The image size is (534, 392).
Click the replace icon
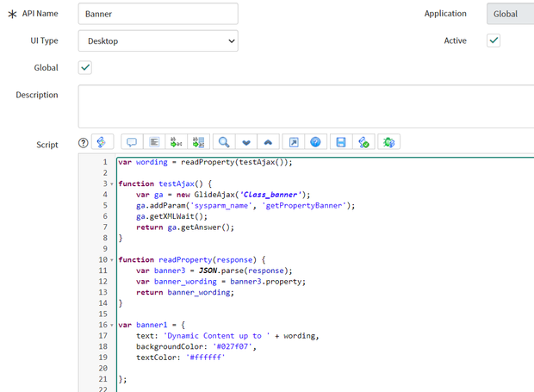click(x=176, y=142)
